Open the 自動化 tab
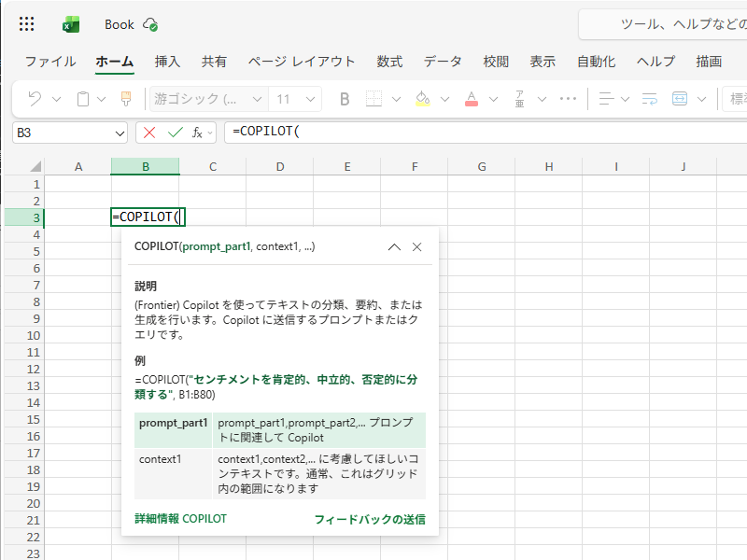The height and width of the screenshot is (560, 747). click(596, 62)
